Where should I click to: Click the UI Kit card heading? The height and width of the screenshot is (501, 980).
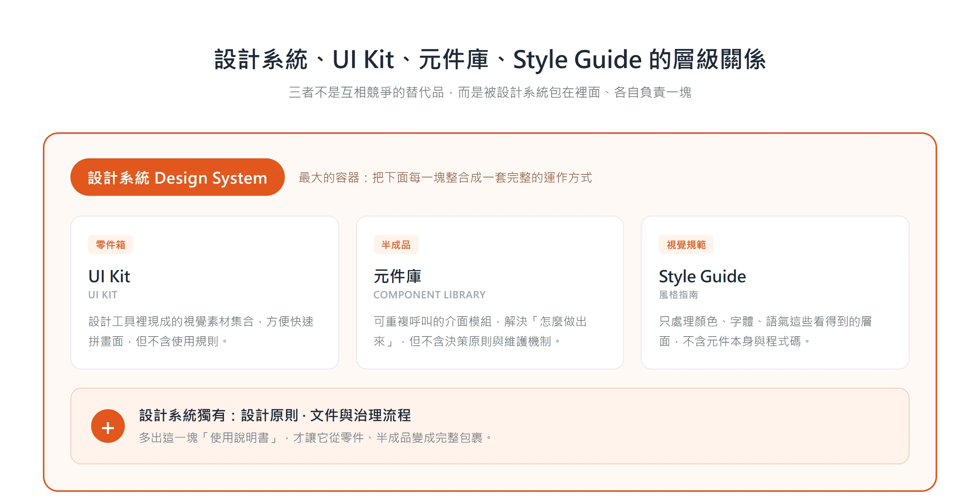109,276
